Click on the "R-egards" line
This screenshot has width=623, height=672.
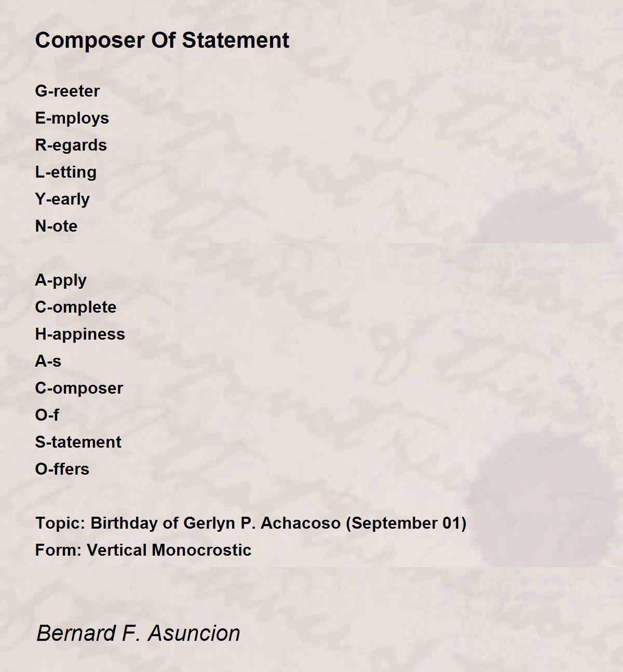[x=71, y=145]
